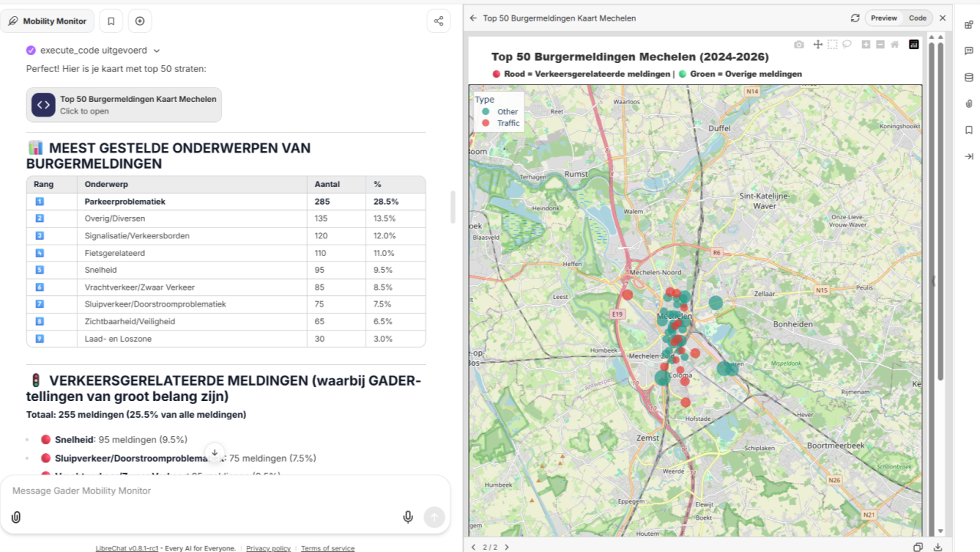
Task: Open the prompts sidebar icon
Action: pyautogui.click(x=969, y=51)
